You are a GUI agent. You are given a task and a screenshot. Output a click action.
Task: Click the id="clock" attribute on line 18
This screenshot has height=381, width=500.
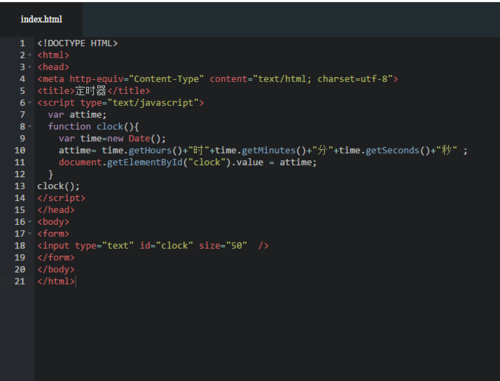coord(166,246)
